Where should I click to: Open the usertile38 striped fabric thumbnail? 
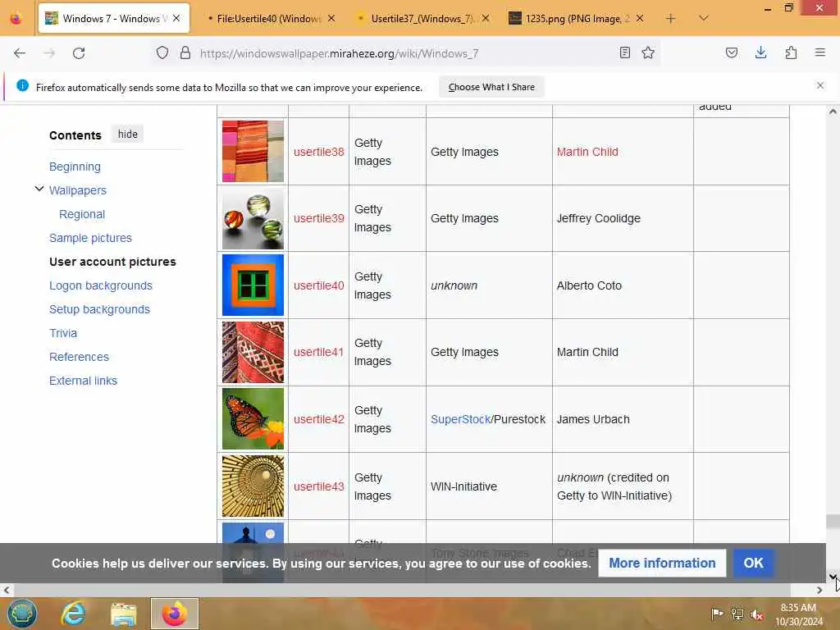pyautogui.click(x=253, y=151)
